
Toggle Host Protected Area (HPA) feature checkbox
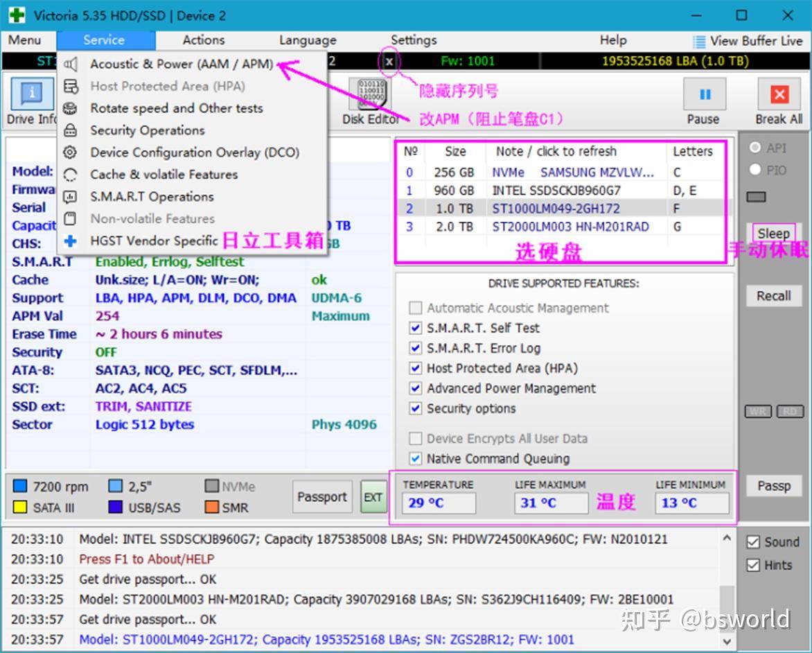[415, 369]
